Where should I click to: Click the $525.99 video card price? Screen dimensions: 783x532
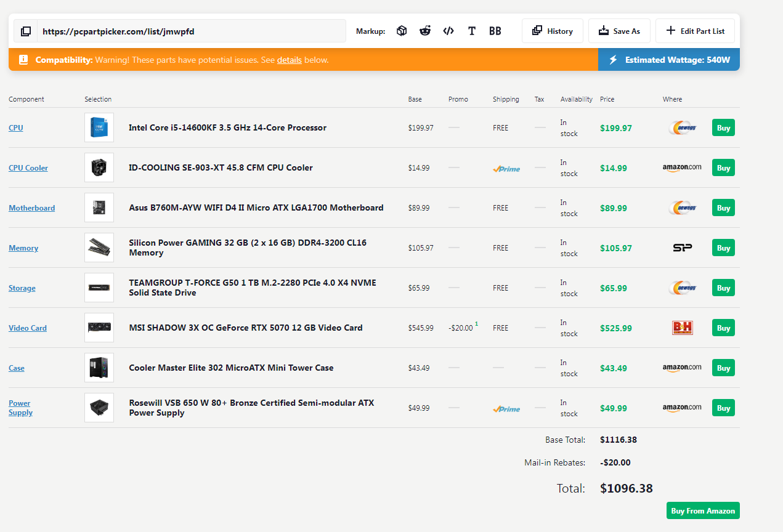click(x=616, y=328)
